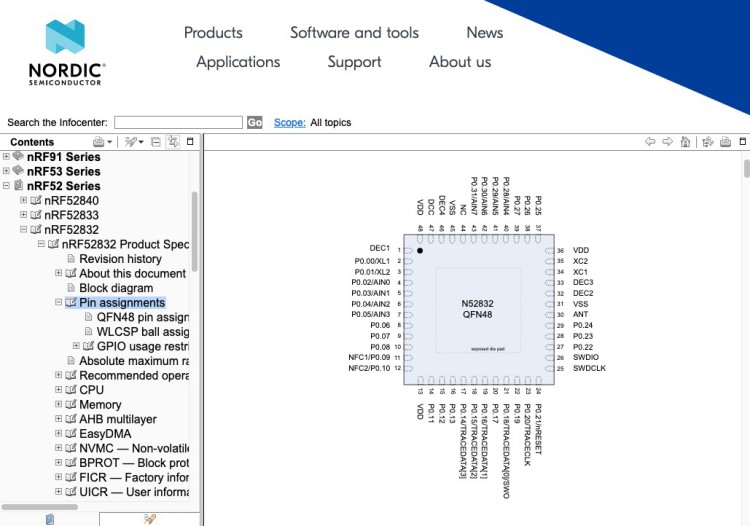Maximize the content pane
The image size is (750, 526).
click(x=742, y=142)
